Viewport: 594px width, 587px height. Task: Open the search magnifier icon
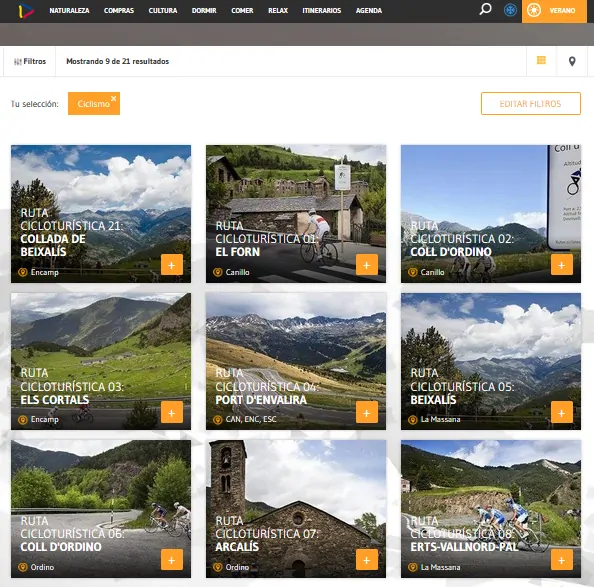click(485, 9)
